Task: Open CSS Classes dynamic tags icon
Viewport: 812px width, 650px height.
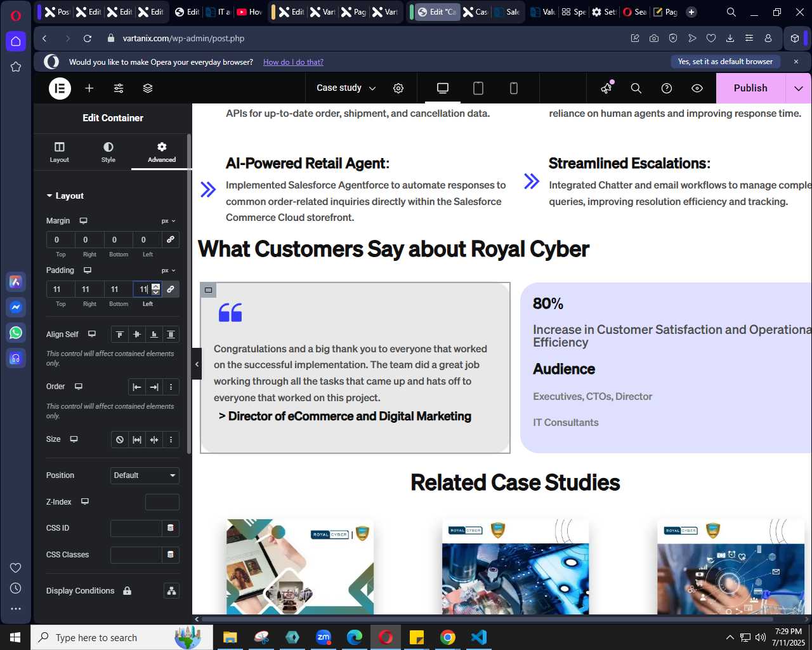Action: (x=171, y=555)
